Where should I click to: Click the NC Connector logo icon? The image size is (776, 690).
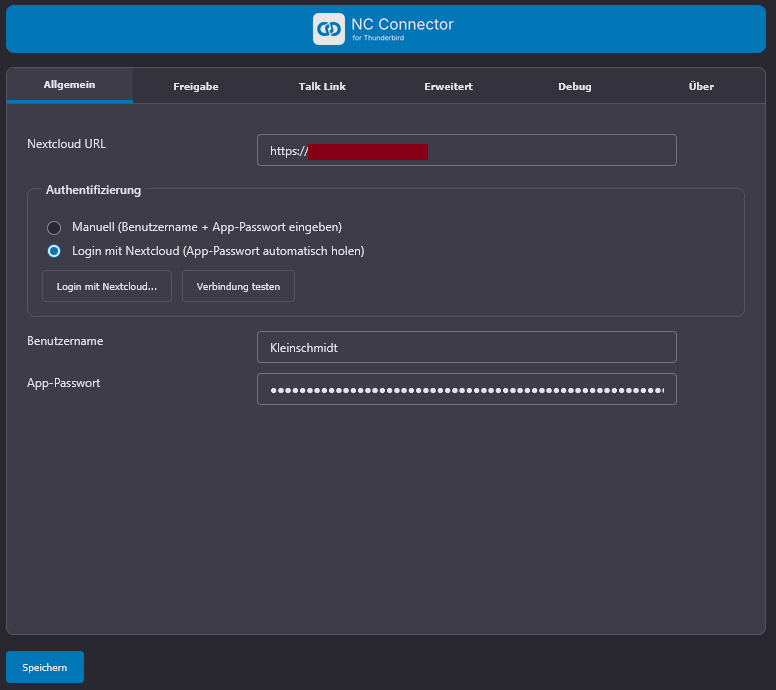click(x=328, y=29)
